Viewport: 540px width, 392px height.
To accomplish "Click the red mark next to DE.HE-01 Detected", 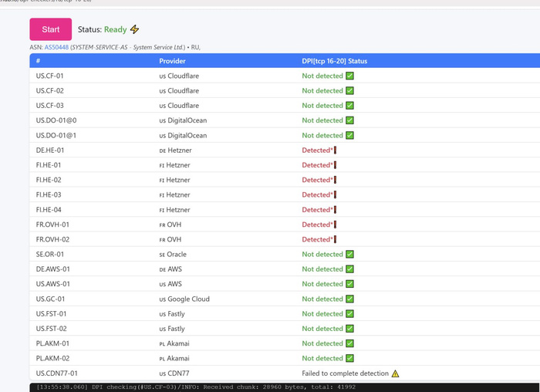I will tap(335, 150).
